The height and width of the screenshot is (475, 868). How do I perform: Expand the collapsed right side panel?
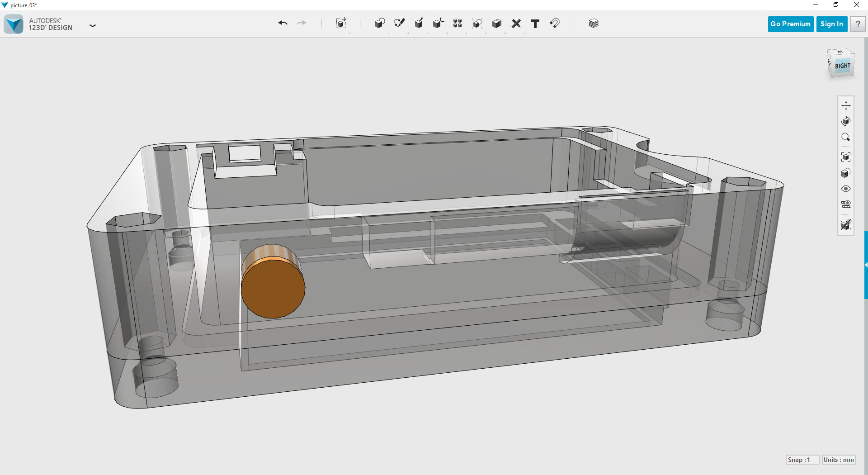click(x=866, y=265)
